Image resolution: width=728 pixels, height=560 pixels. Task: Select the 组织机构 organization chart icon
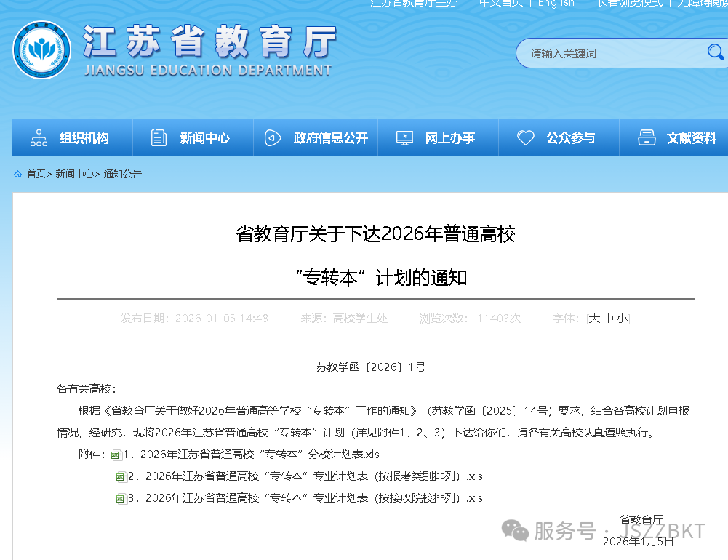38,137
